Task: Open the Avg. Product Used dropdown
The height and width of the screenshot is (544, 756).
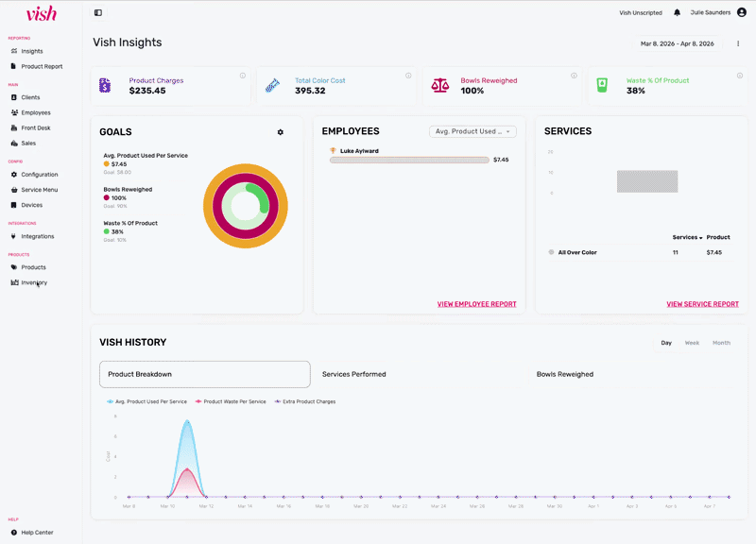Action: 472,131
